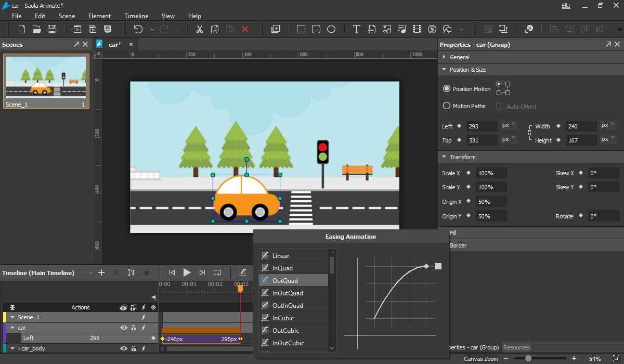
Task: Select the Position Motion radio button
Action: pos(446,88)
